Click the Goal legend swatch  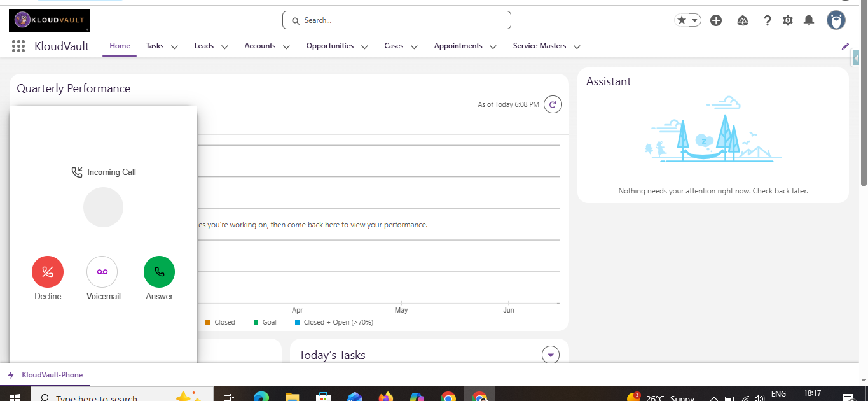click(x=256, y=323)
